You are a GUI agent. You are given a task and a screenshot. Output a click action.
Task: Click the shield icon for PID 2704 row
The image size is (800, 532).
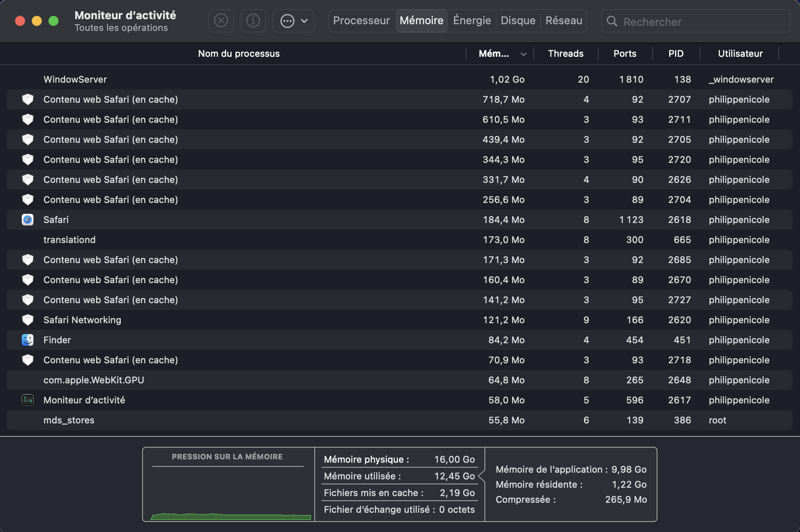point(28,200)
